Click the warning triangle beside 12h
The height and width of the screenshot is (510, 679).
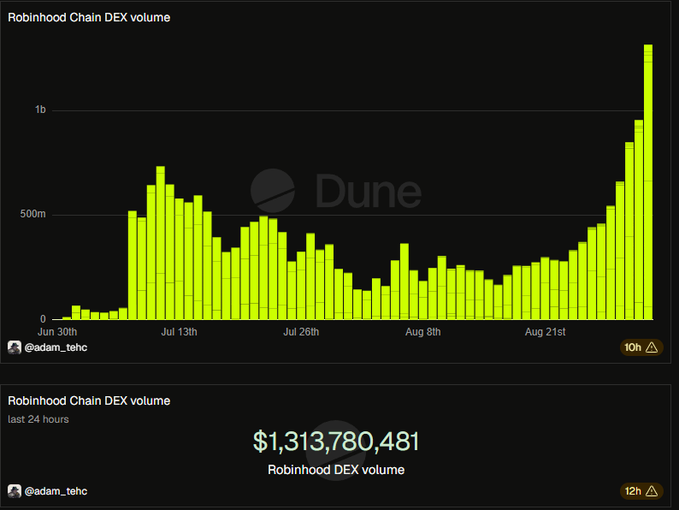[652, 491]
